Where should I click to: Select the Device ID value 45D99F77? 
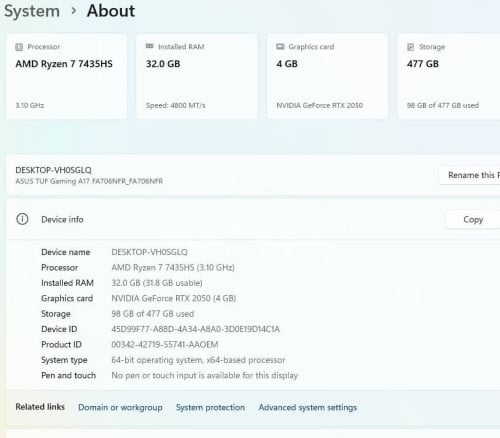pyautogui.click(x=196, y=329)
